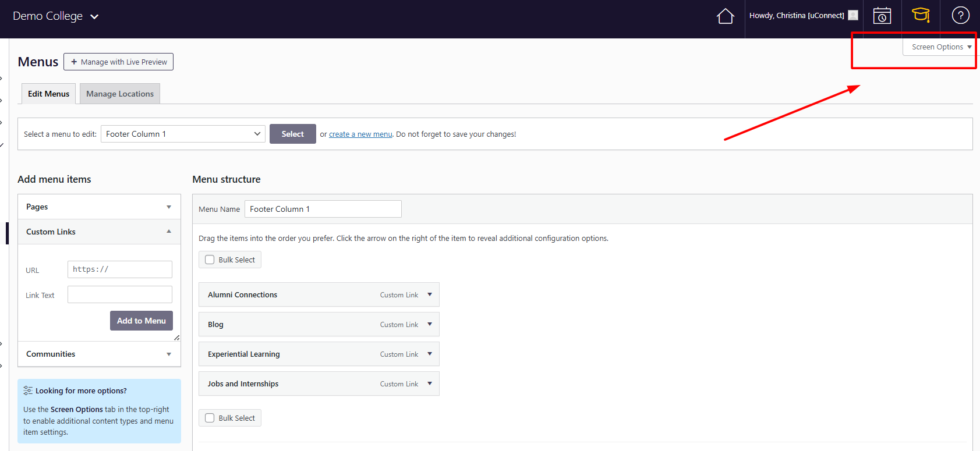Click the user avatar next to Howdy
Screen dimensions: 980x451
click(x=853, y=16)
